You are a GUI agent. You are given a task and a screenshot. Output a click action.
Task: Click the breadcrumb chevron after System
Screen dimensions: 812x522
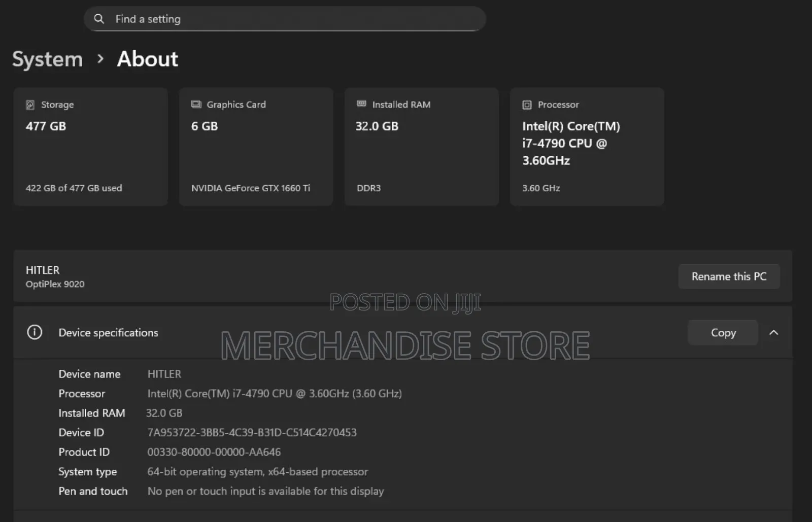pyautogui.click(x=100, y=59)
